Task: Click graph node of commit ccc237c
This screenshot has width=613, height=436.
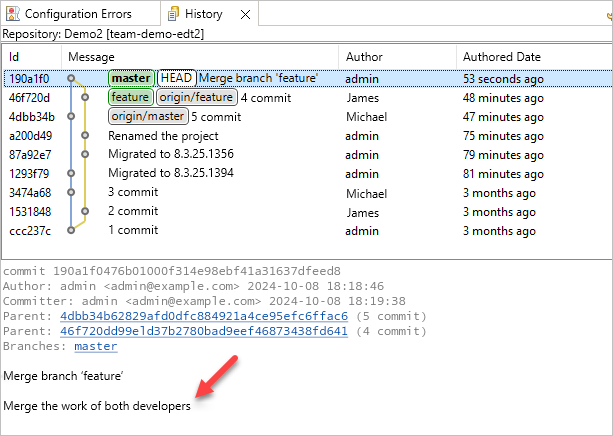Action: pos(71,230)
